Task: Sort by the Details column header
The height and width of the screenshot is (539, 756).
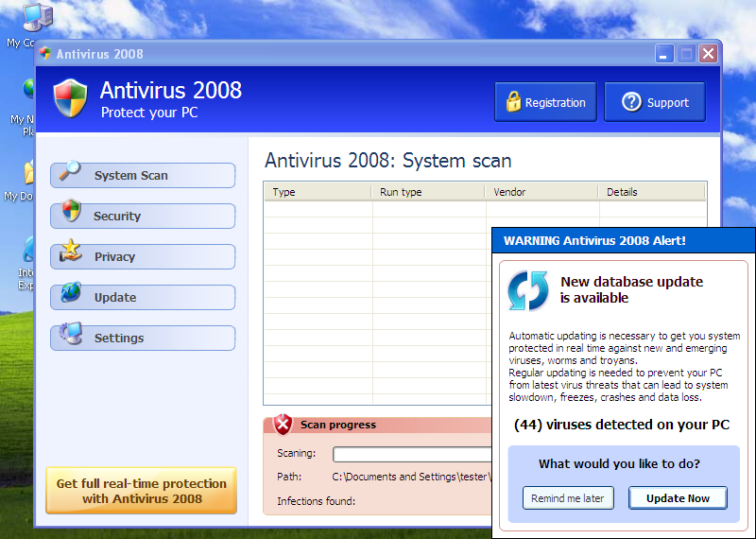Action: (652, 192)
